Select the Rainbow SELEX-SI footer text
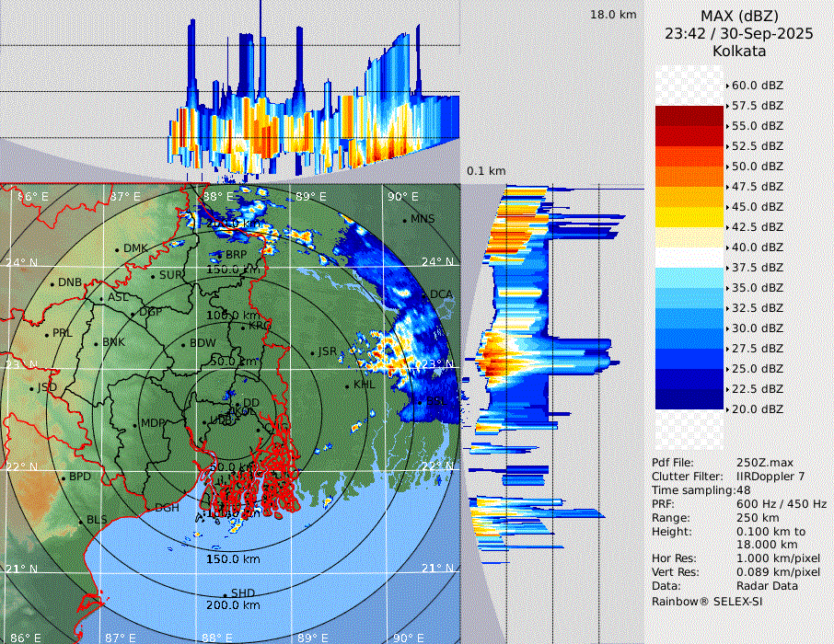 pos(707,601)
